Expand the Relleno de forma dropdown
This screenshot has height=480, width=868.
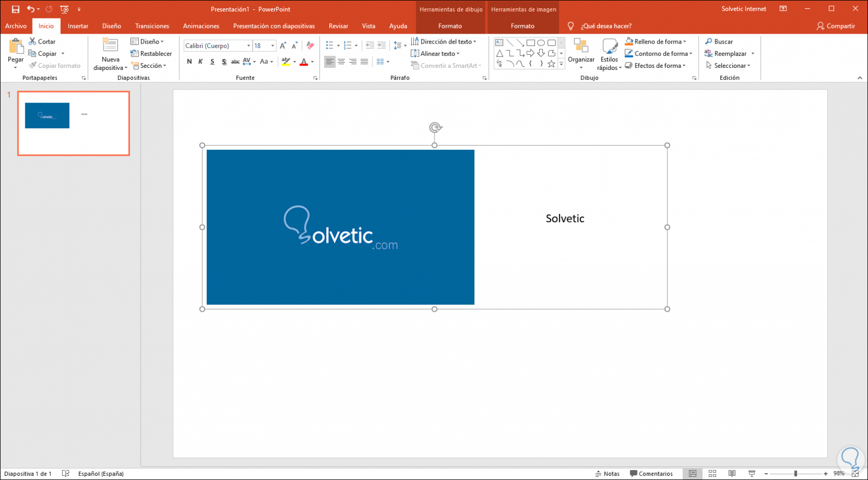pos(684,42)
